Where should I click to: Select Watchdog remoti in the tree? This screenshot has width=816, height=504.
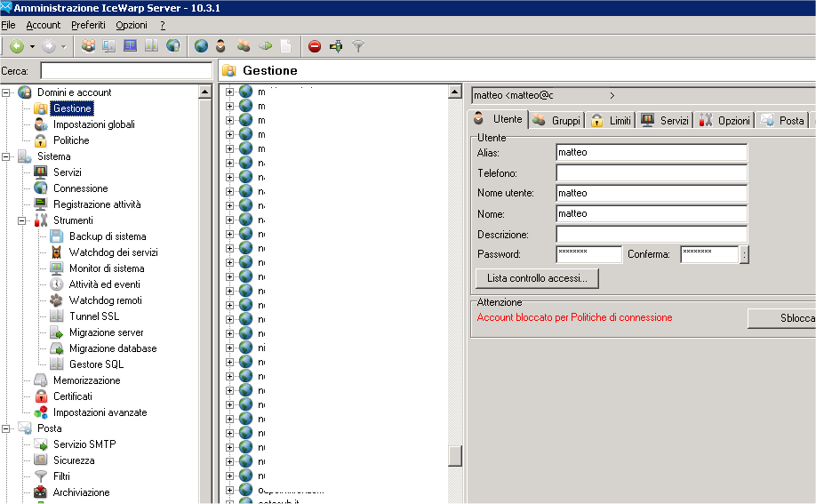pyautogui.click(x=105, y=300)
